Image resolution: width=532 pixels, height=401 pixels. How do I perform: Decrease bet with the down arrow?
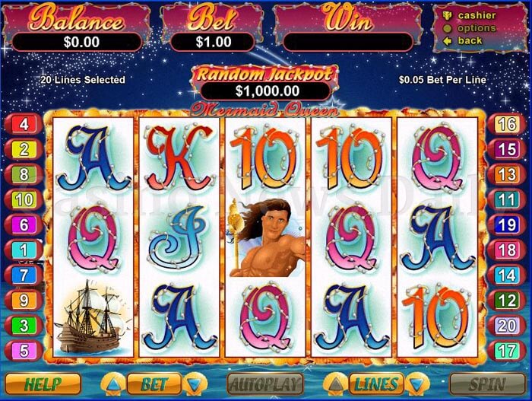coord(195,384)
